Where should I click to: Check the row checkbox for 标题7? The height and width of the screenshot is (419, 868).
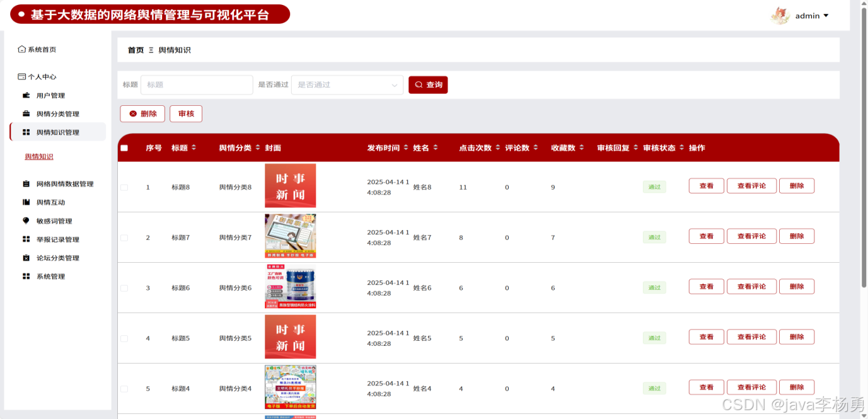click(x=124, y=238)
